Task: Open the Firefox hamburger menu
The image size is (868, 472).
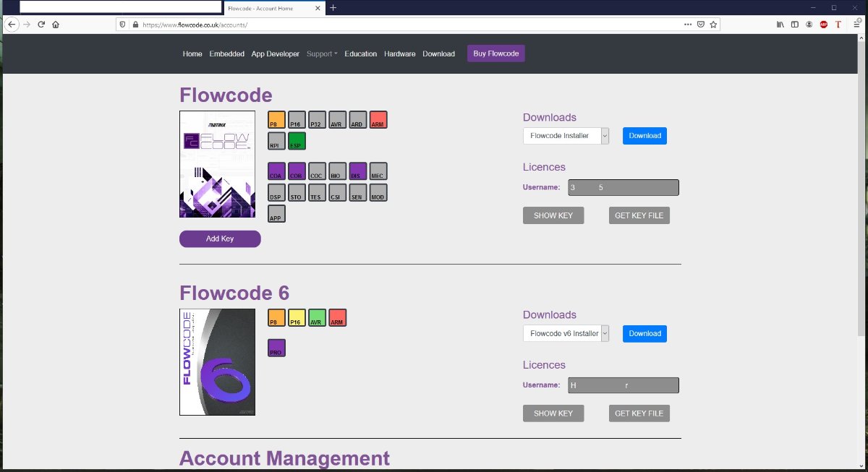Action: pos(856,24)
